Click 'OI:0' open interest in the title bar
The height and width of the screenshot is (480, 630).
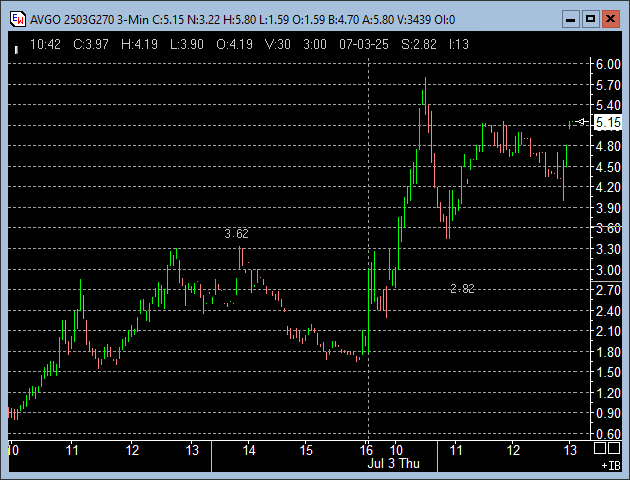click(445, 20)
